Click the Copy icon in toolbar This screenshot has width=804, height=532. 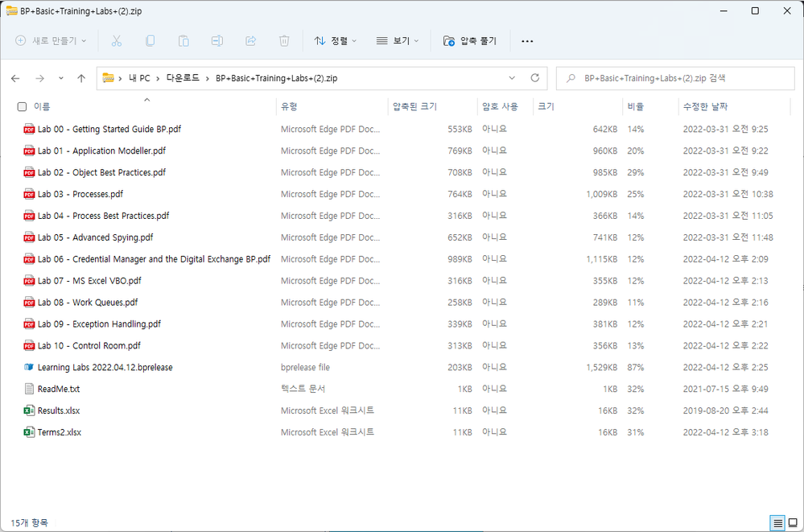pos(150,41)
